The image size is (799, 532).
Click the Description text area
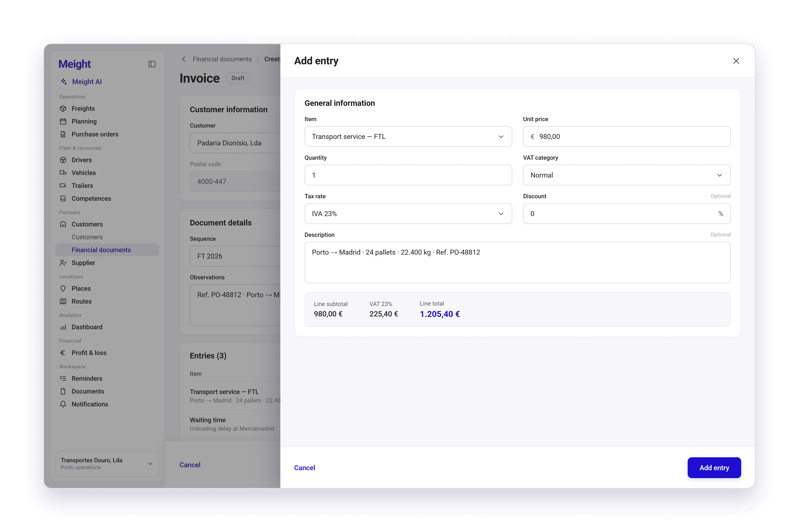click(x=517, y=263)
